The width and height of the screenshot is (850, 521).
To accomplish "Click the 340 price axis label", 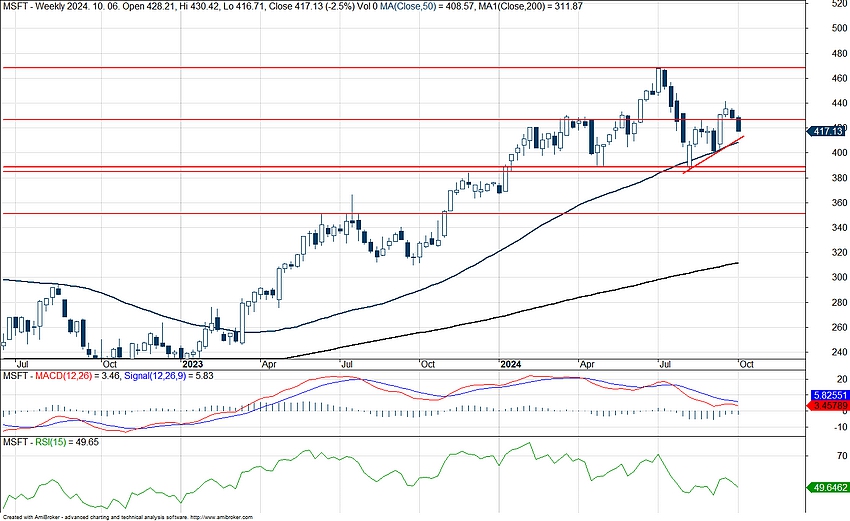I will click(839, 228).
